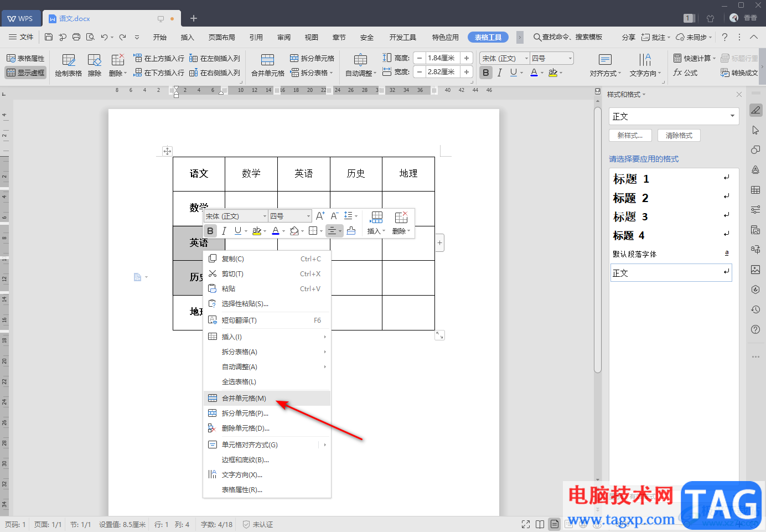Toggle Italic in the mini toolbar
Image resolution: width=766 pixels, height=532 pixels.
pyautogui.click(x=224, y=231)
